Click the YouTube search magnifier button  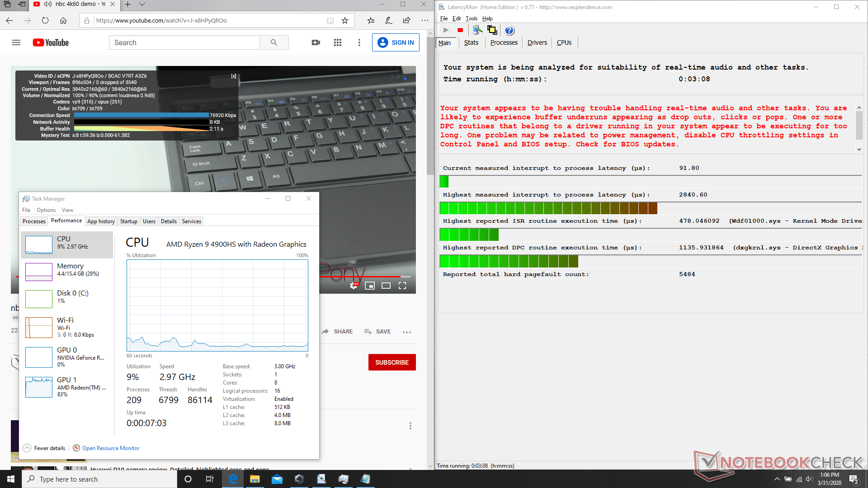(274, 42)
